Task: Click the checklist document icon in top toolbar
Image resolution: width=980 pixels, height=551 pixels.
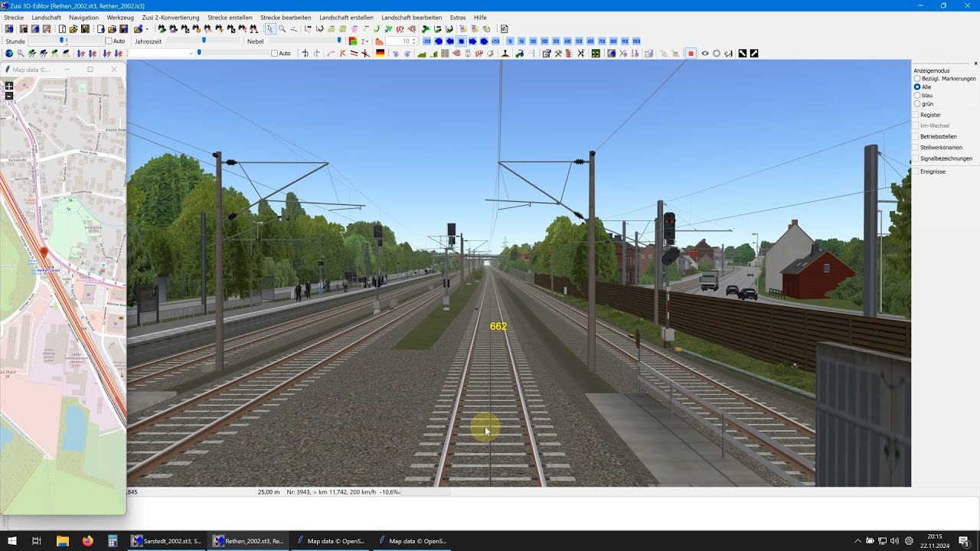Action: point(504,29)
